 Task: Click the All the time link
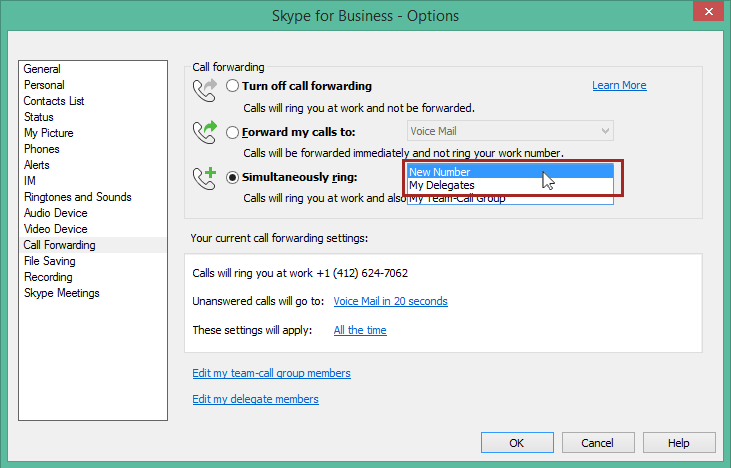(x=360, y=330)
